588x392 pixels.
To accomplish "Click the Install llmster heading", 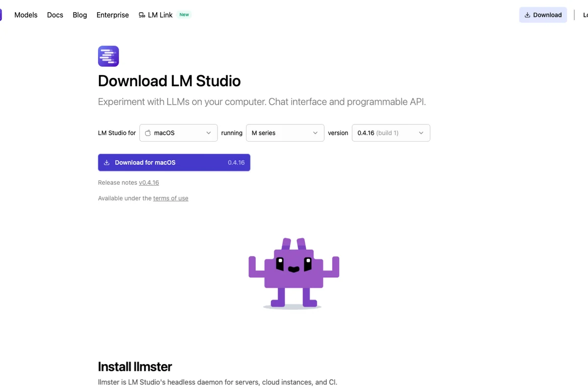I will [135, 367].
